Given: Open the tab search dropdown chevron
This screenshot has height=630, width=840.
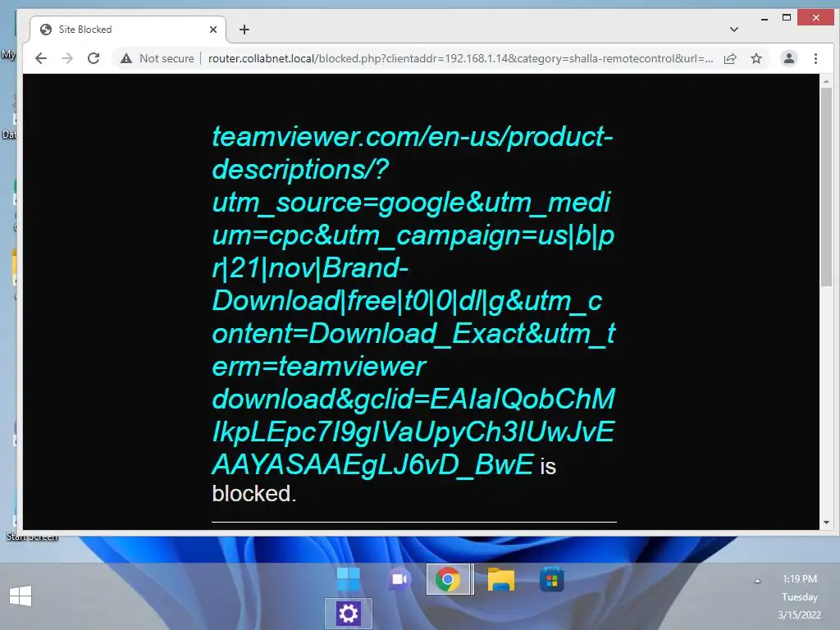Looking at the screenshot, I should [734, 30].
